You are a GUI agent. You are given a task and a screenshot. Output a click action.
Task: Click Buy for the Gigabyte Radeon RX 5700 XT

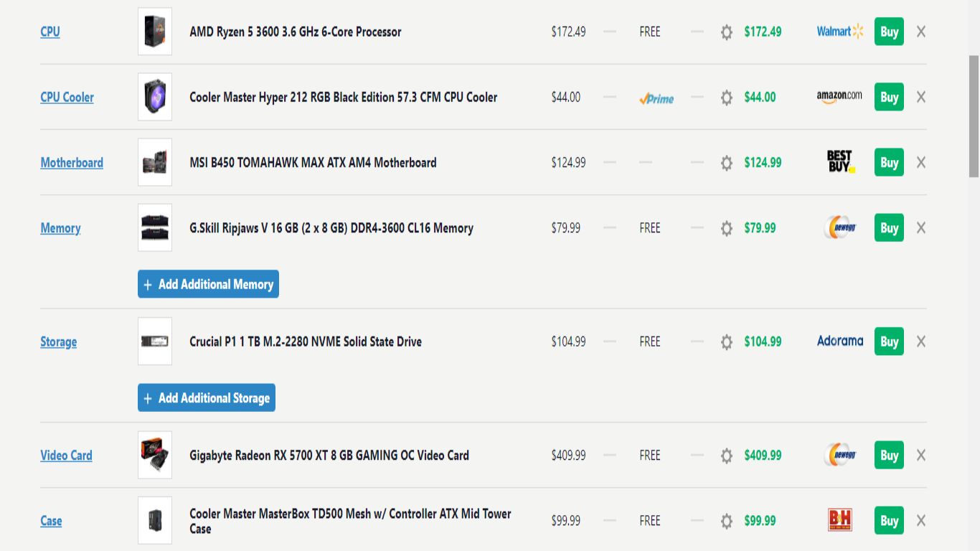(888, 455)
